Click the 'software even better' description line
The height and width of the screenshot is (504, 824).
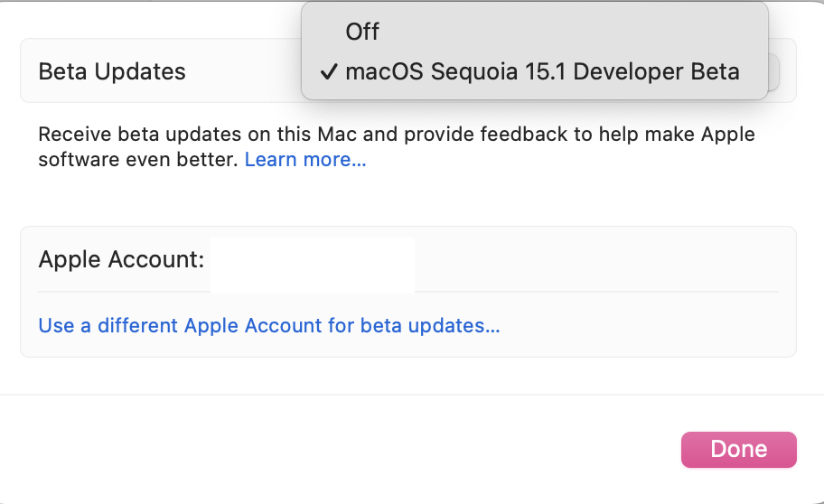(x=139, y=160)
